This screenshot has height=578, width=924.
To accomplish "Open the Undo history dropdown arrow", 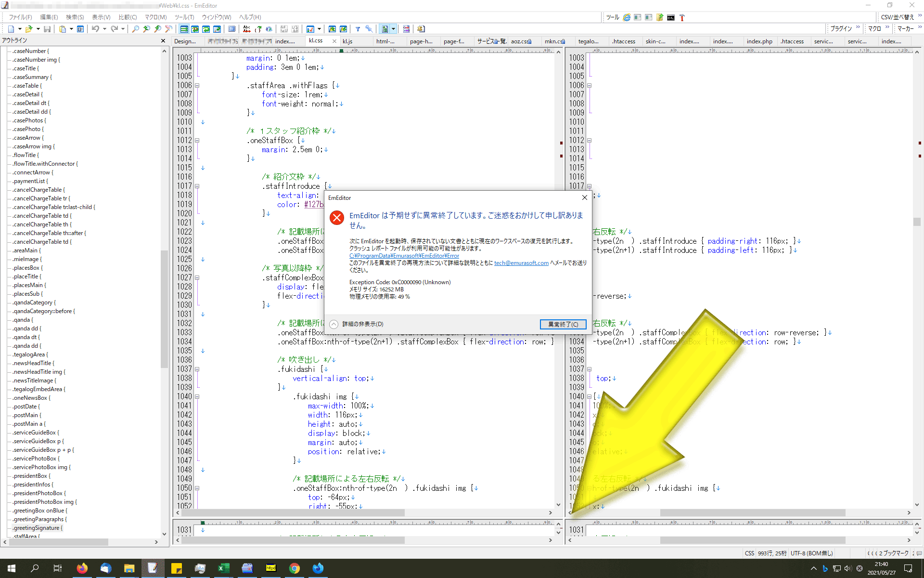I will (104, 29).
